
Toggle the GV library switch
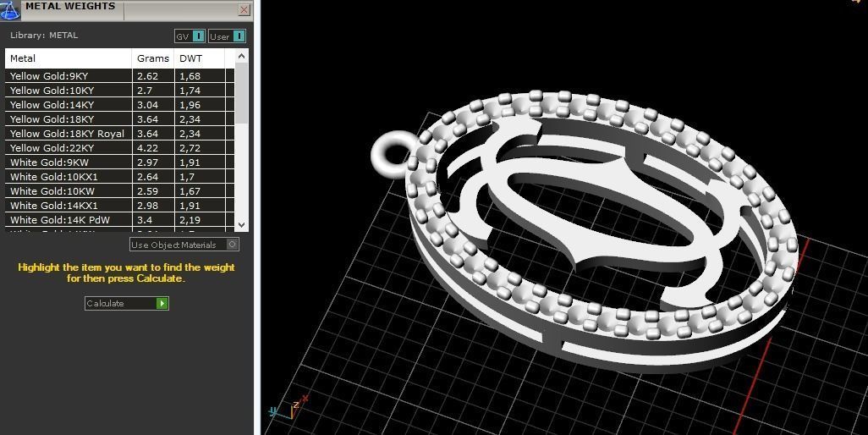[190, 36]
